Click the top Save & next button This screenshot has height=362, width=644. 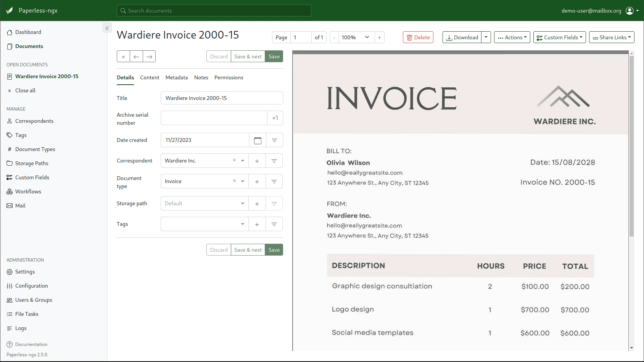pyautogui.click(x=248, y=56)
